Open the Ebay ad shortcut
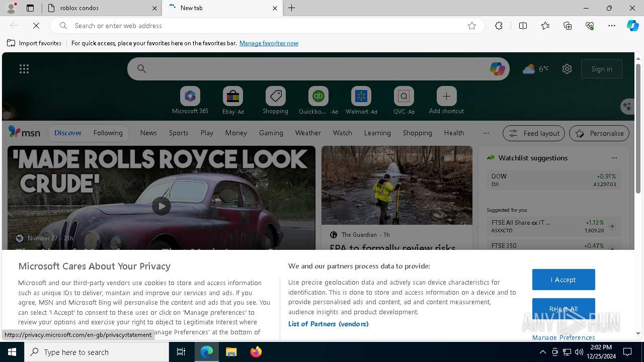This screenshot has width=644, height=362. point(233,101)
